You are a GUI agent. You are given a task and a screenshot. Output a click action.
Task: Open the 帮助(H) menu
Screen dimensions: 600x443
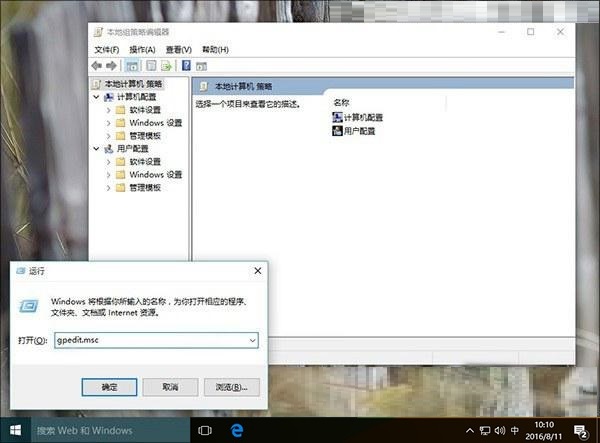pyautogui.click(x=215, y=50)
